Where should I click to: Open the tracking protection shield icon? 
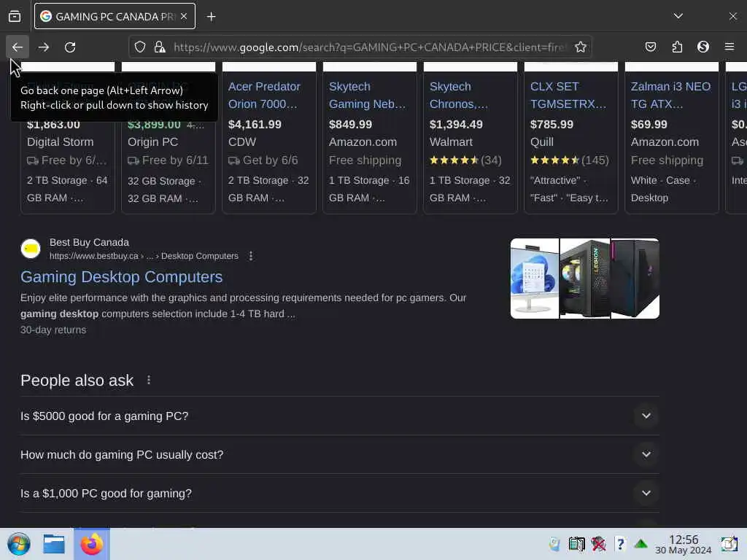[x=139, y=47]
